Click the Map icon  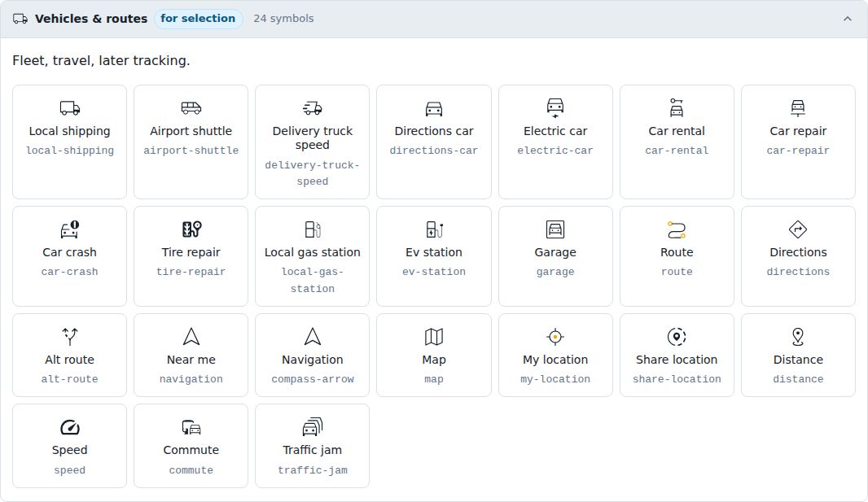pyautogui.click(x=434, y=336)
